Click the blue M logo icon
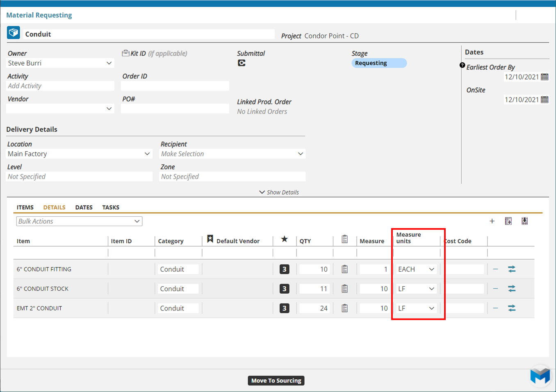Viewport: 556px width, 392px height. (x=540, y=375)
